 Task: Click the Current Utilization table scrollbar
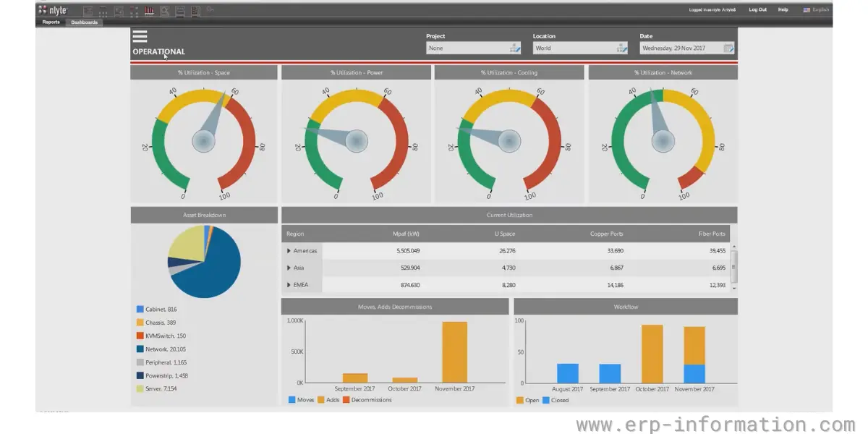coord(735,265)
